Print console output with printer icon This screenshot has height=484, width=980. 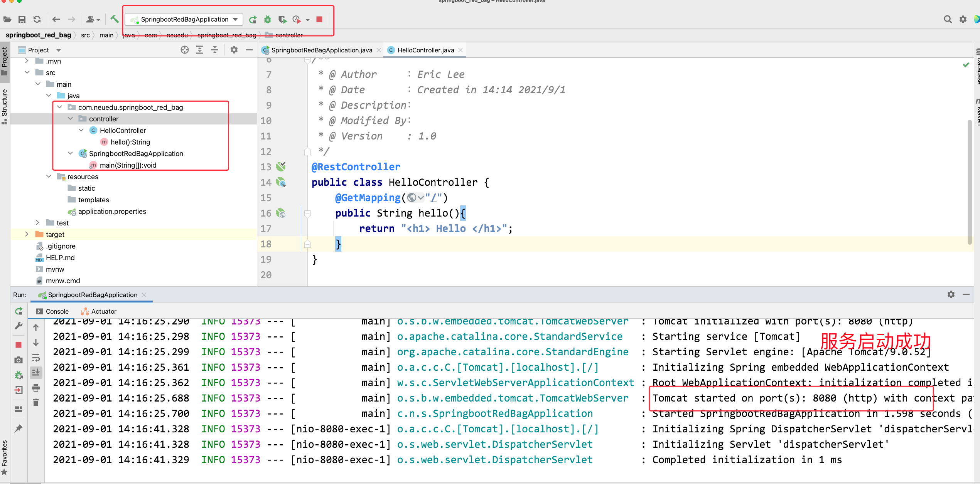(x=36, y=388)
